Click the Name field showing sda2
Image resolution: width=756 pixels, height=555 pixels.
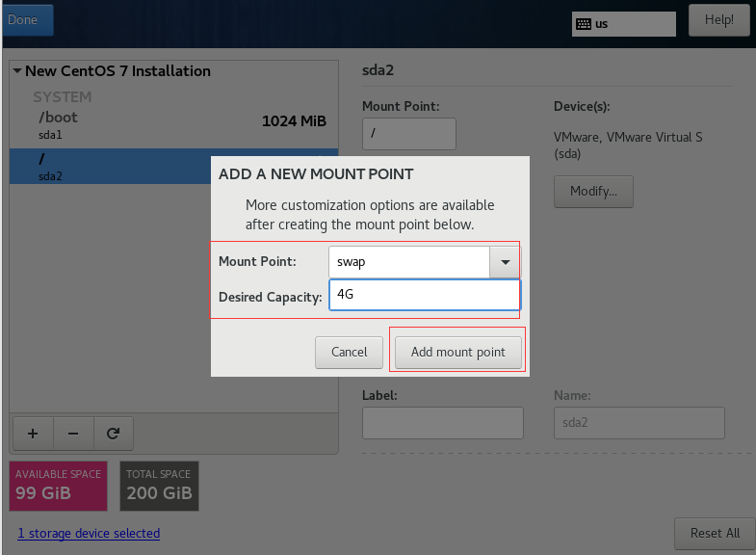639,423
